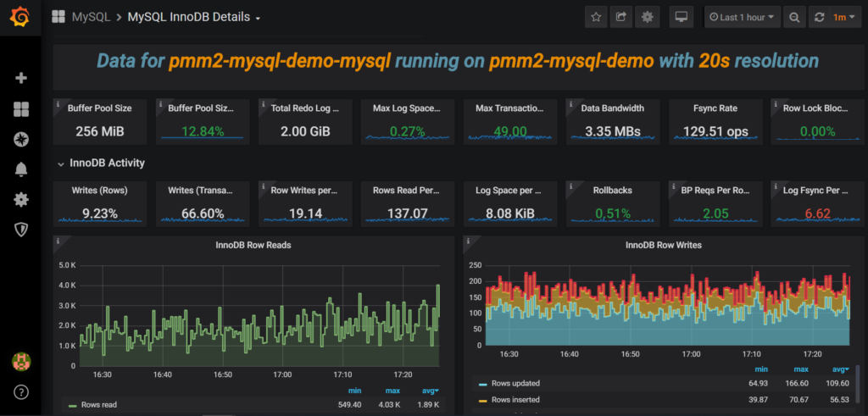This screenshot has height=416, width=868.
Task: Toggle the Rows updated legend series
Action: tap(514, 384)
